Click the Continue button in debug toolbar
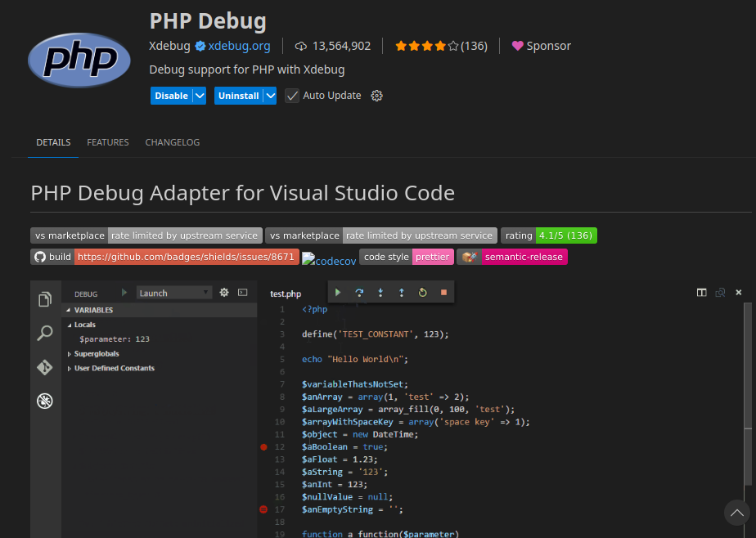The image size is (756, 538). pos(338,293)
